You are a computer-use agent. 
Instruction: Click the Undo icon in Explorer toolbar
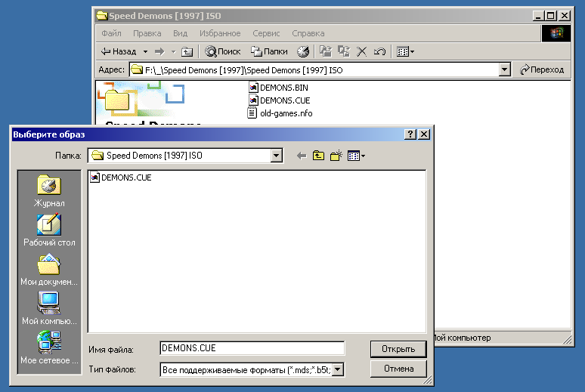point(379,51)
